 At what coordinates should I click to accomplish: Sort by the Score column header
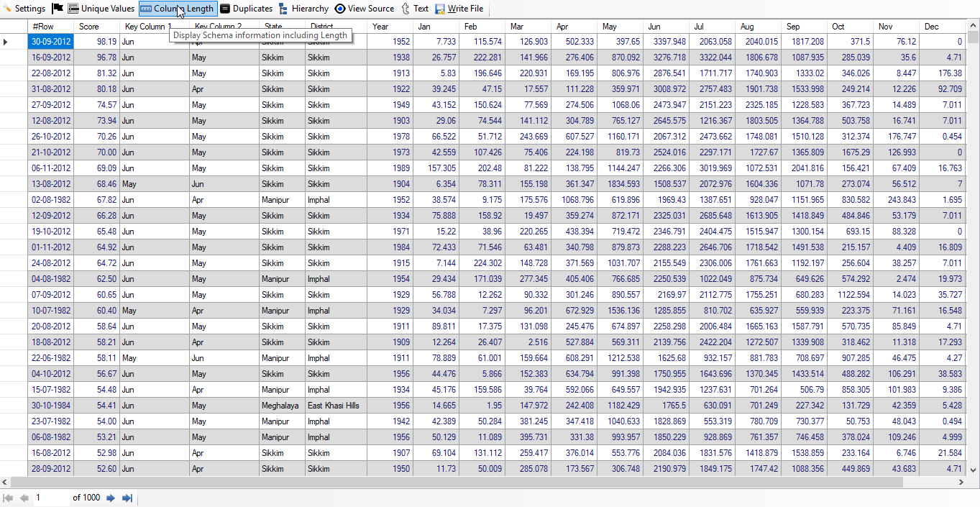coord(96,27)
